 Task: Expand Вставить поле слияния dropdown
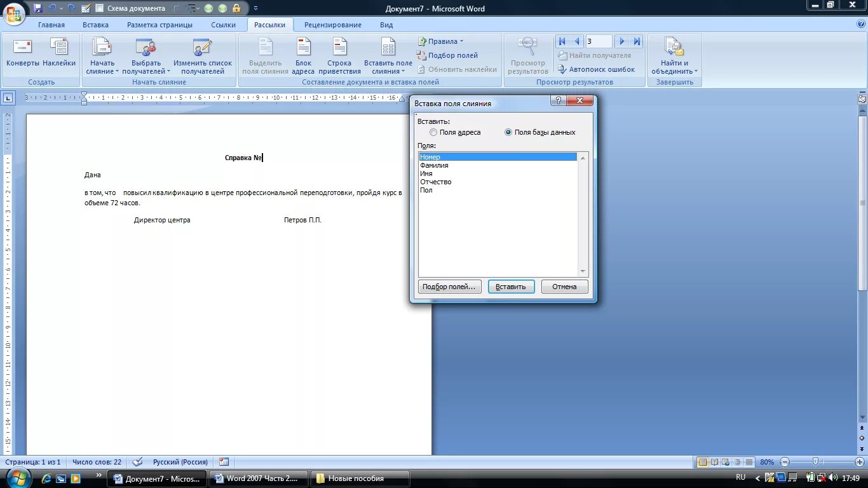coord(388,56)
